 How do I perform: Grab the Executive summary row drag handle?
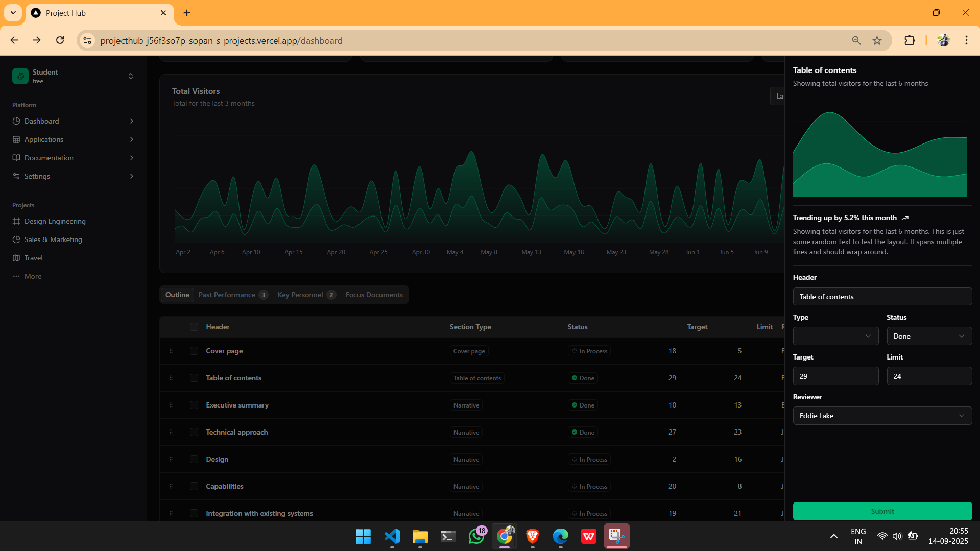point(171,405)
